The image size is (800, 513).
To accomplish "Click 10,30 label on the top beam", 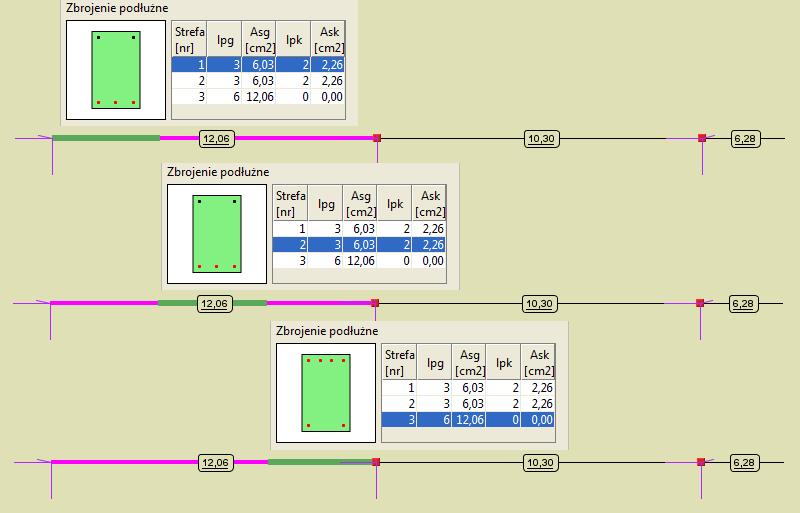I will (x=541, y=138).
